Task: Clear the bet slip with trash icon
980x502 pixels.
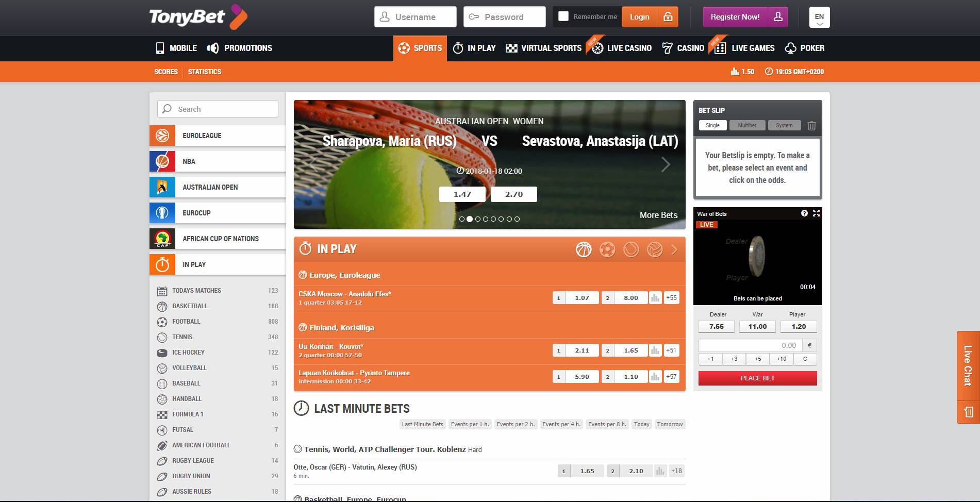Action: pyautogui.click(x=811, y=126)
